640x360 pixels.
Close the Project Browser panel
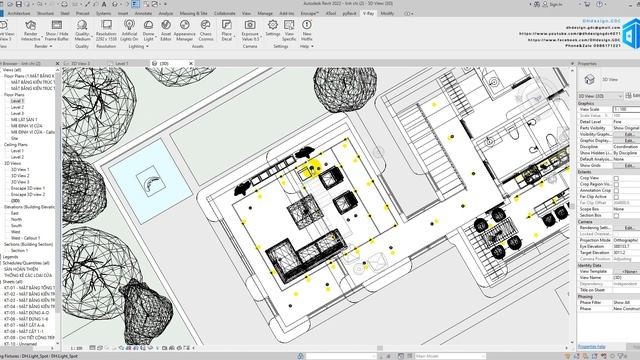(x=57, y=64)
